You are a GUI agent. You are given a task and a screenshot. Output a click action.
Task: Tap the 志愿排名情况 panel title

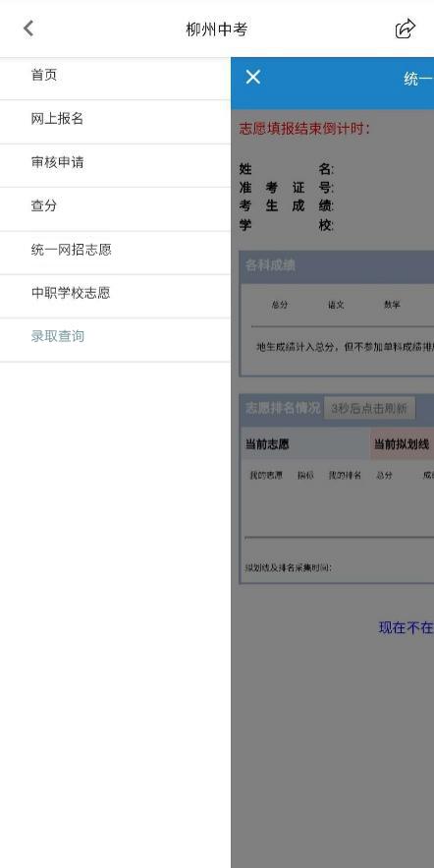point(283,409)
